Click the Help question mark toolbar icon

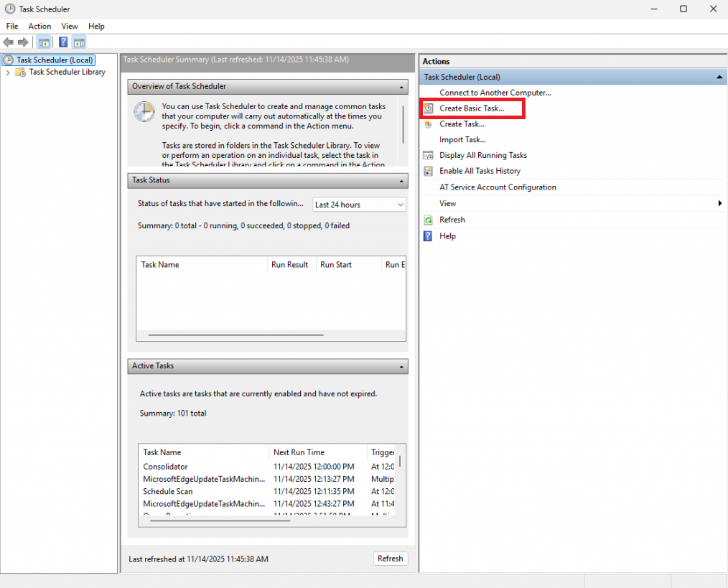point(62,42)
